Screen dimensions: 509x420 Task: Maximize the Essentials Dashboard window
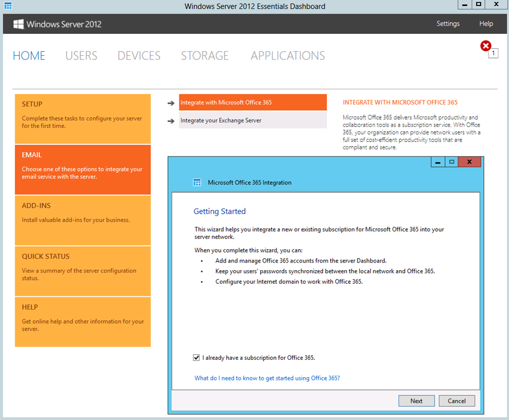coord(478,4)
